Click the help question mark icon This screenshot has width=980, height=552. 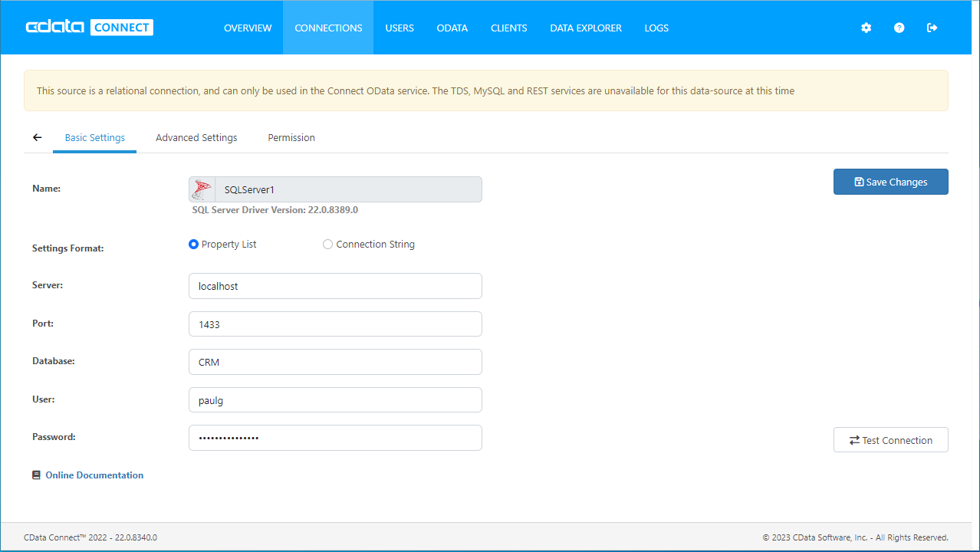(899, 28)
